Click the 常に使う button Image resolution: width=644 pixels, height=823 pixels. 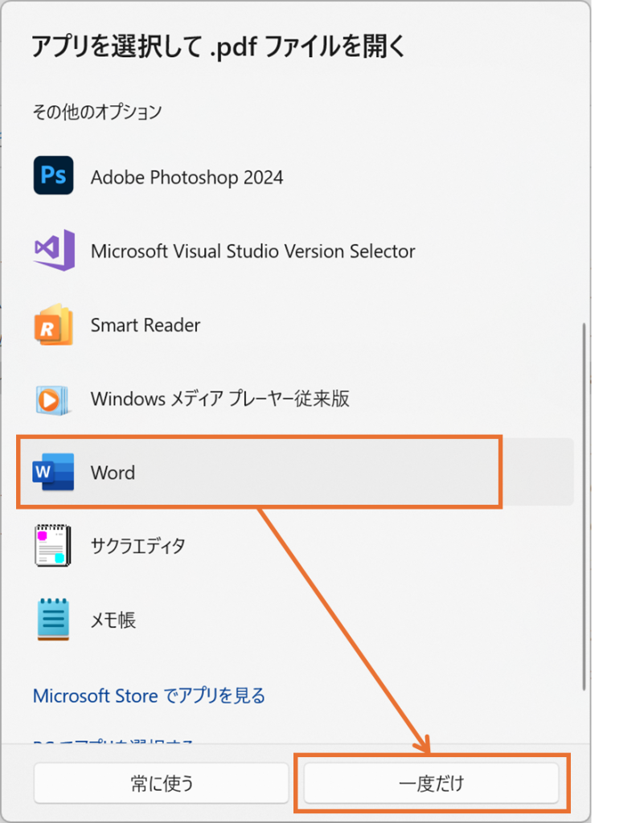point(162,783)
